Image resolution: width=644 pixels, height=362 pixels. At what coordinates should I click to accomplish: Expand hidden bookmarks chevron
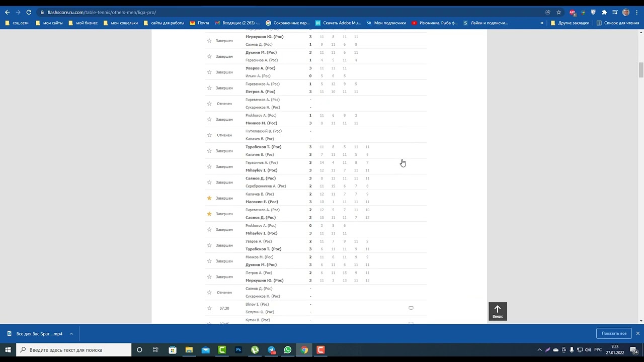pyautogui.click(x=542, y=23)
